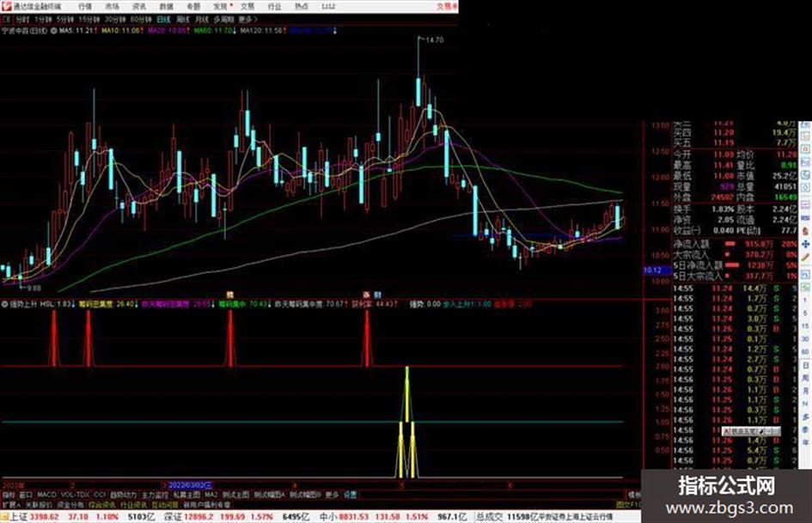This screenshot has height=523, width=812.
Task: Click the 2022/03/02 date marker on timeline
Action: 190,485
